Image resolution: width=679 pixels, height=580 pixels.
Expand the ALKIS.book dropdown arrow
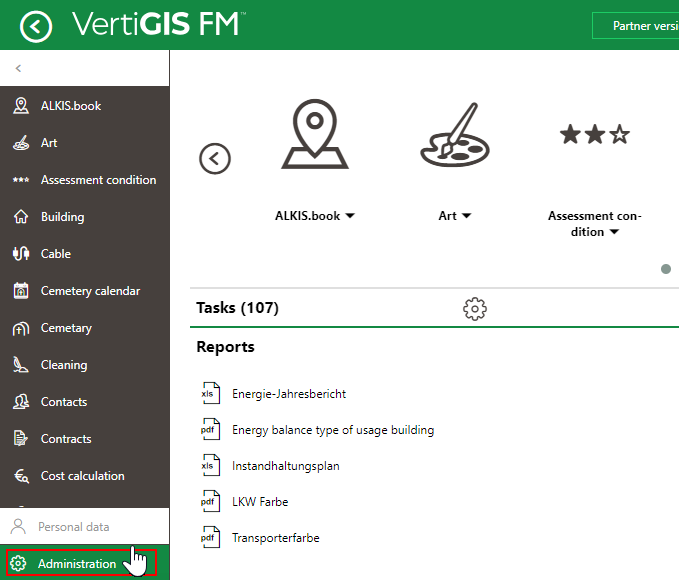pyautogui.click(x=350, y=216)
